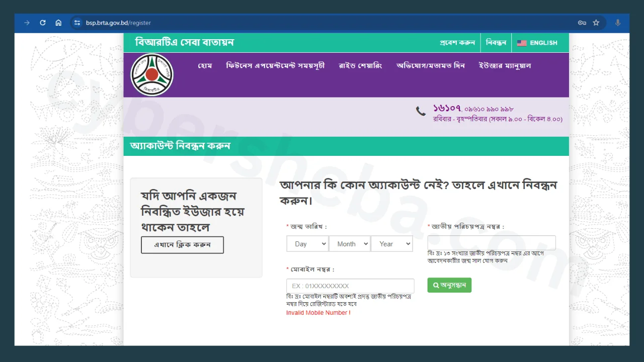Click the forward navigation arrow

[x=26, y=23]
